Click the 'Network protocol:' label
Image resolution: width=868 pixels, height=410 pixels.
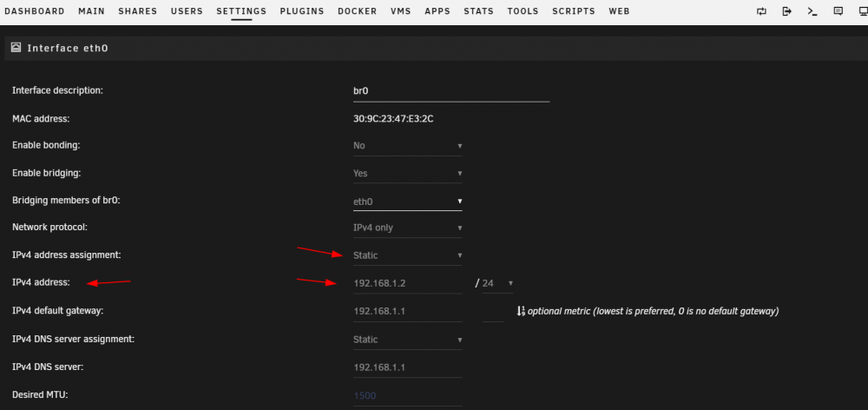point(49,227)
